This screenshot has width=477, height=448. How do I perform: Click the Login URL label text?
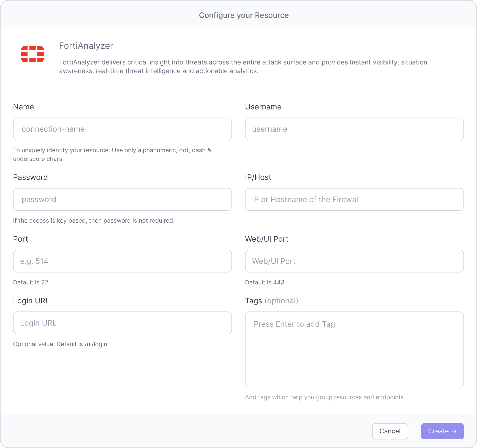click(31, 301)
